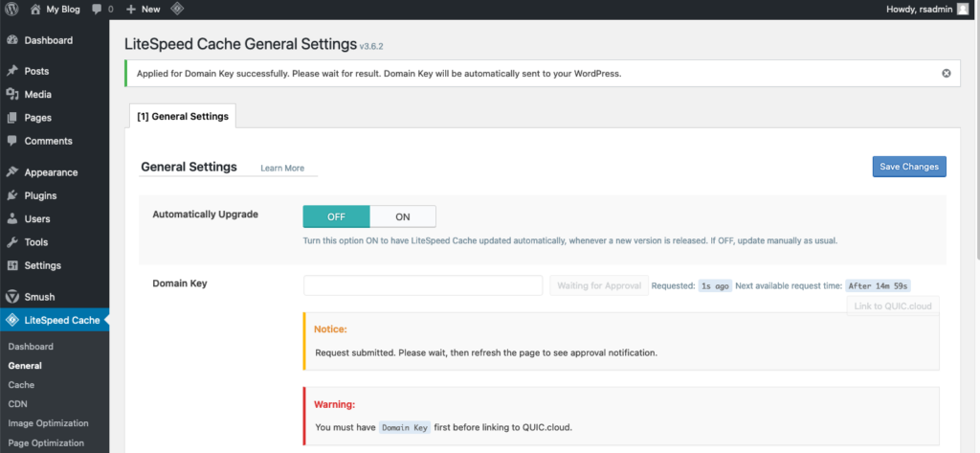Click the Plugins plug icon
Image resolution: width=980 pixels, height=453 pixels.
click(x=11, y=195)
